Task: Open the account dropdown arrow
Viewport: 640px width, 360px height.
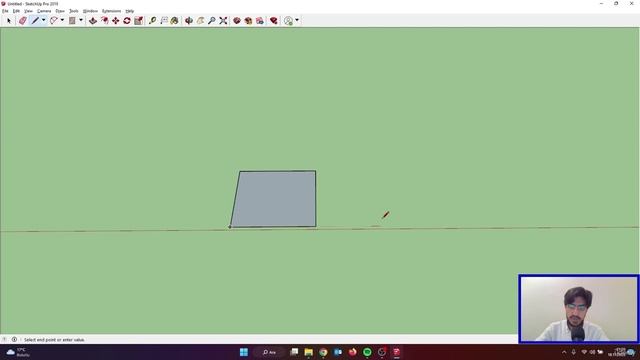Action: (297, 20)
